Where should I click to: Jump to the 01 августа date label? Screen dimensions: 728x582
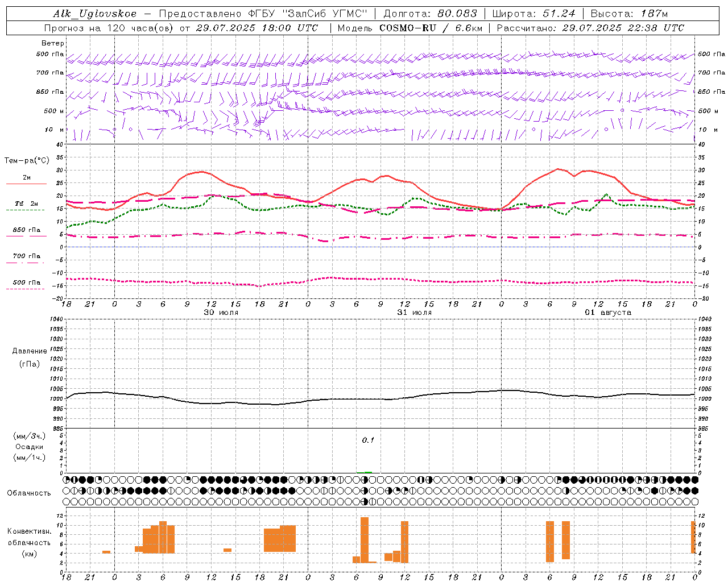(x=608, y=313)
